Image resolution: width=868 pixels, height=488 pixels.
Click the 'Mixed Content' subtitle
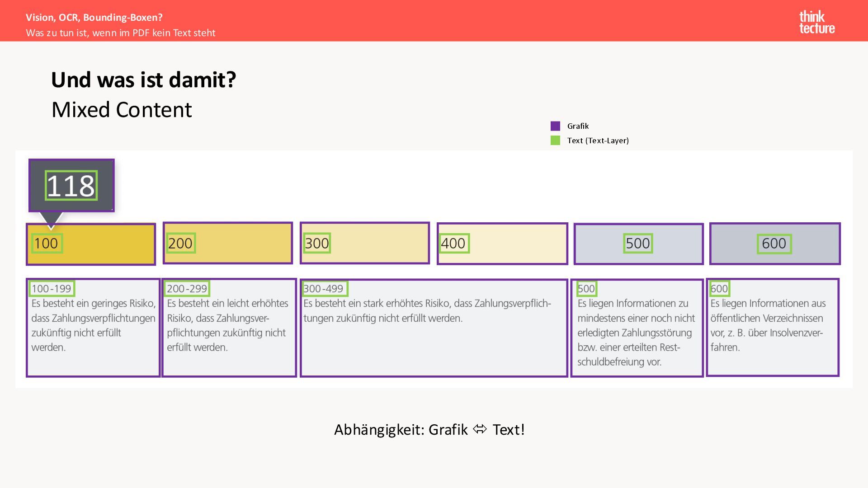click(x=122, y=110)
